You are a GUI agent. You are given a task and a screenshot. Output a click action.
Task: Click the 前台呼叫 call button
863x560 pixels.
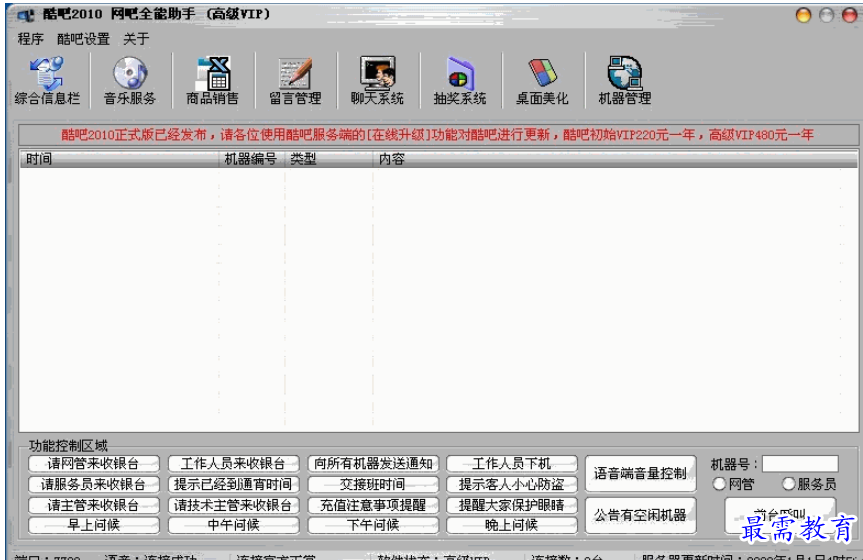pos(780,515)
